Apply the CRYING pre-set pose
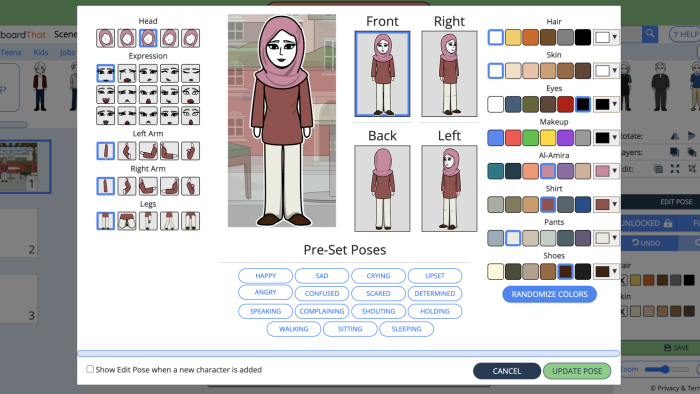700x394 pixels. coord(379,276)
